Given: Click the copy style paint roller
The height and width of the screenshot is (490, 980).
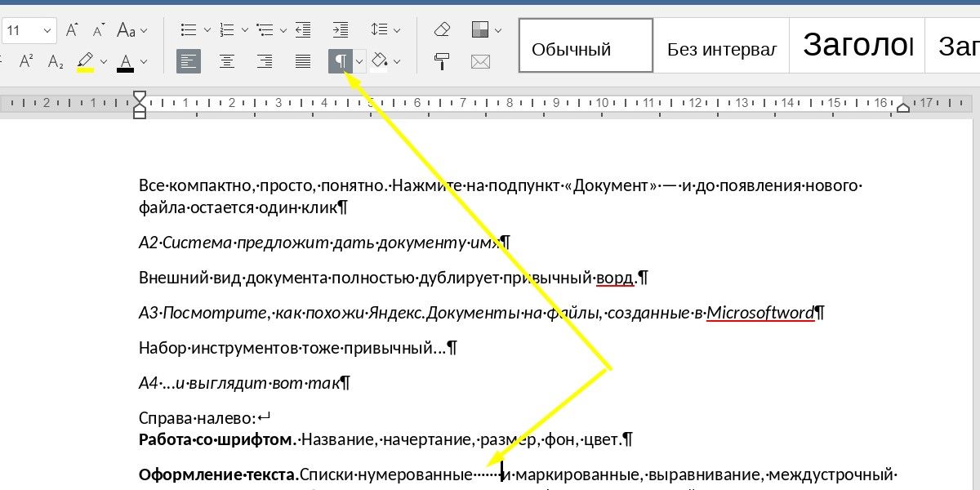Looking at the screenshot, I should tap(442, 61).
